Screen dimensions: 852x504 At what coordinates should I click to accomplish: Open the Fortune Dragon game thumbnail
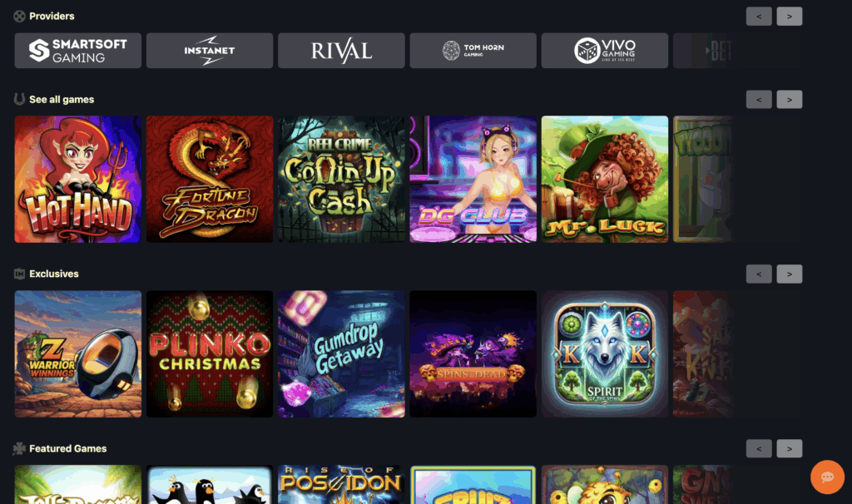[210, 179]
